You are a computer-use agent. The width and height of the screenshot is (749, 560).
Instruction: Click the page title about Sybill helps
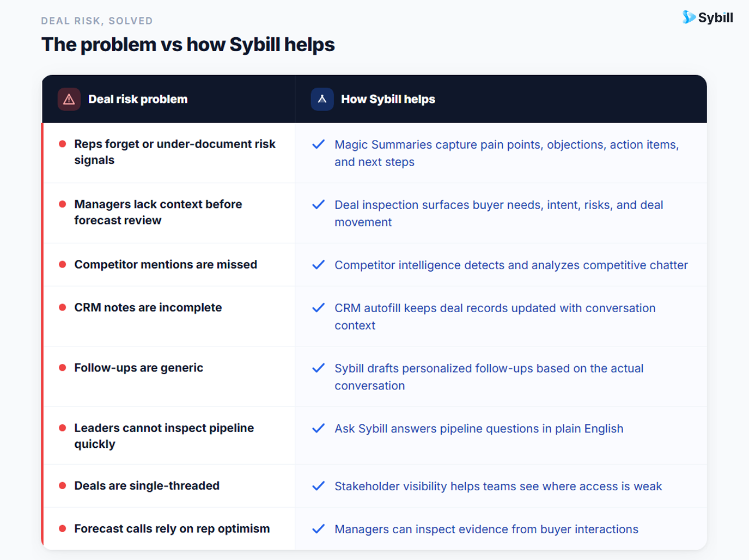188,45
